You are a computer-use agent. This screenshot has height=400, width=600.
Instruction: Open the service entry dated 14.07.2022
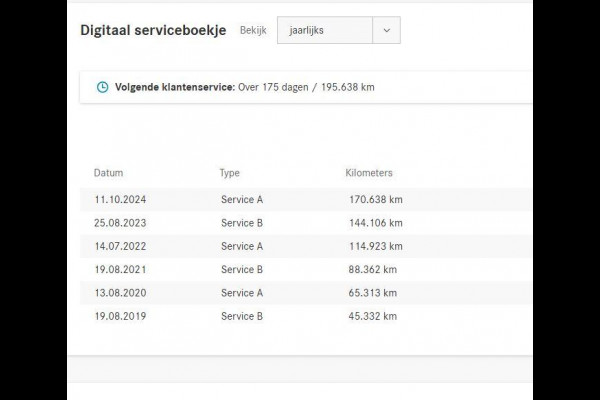117,246
